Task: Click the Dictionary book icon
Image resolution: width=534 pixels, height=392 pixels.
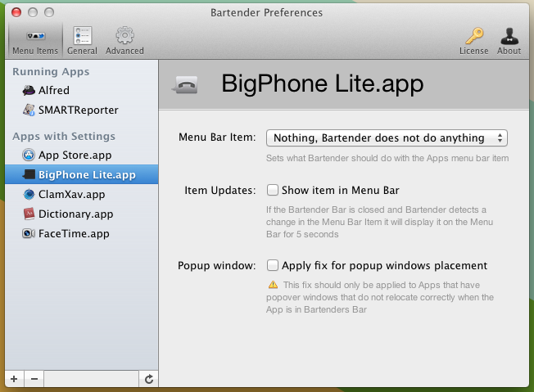Action: [x=29, y=214]
